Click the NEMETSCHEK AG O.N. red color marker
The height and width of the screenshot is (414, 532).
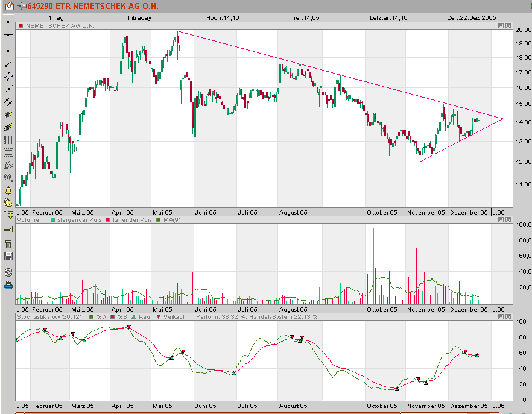[x=20, y=26]
